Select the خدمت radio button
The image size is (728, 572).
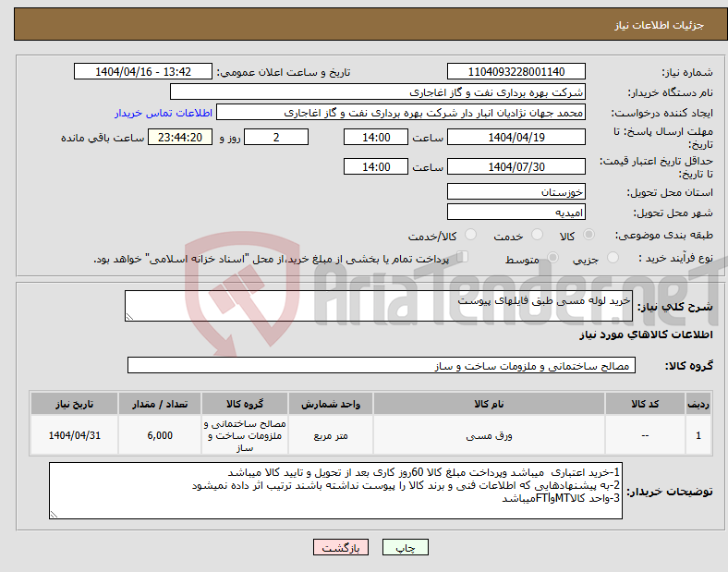coord(537,235)
